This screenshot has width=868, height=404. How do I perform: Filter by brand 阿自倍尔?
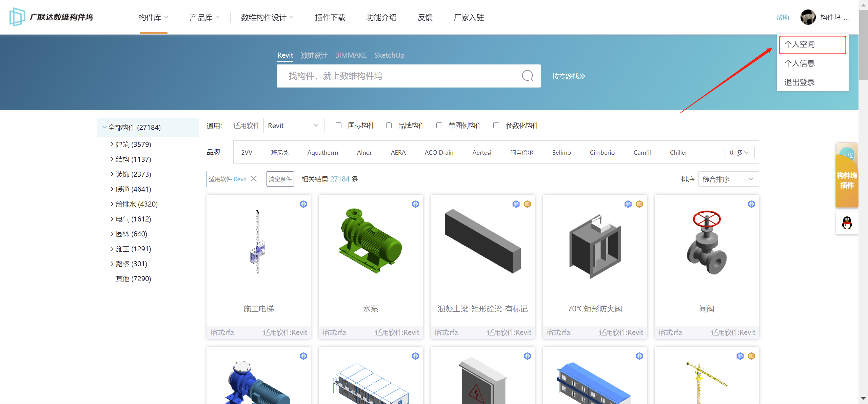(521, 152)
